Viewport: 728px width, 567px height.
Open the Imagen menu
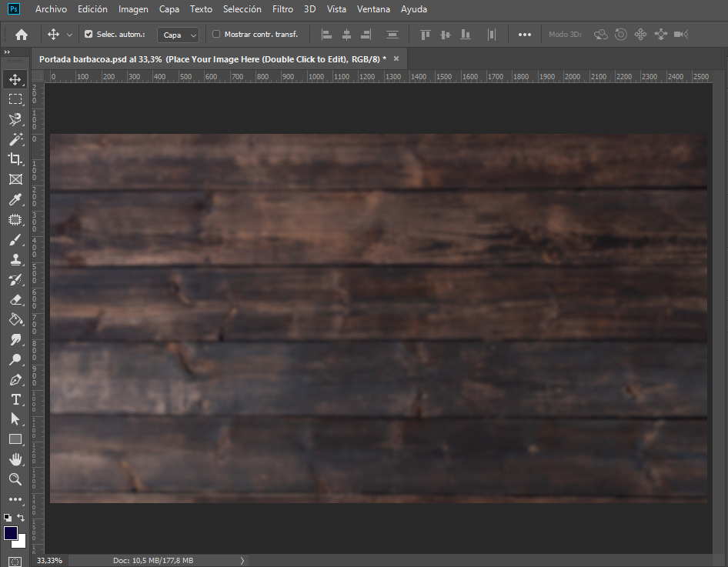[x=133, y=9]
